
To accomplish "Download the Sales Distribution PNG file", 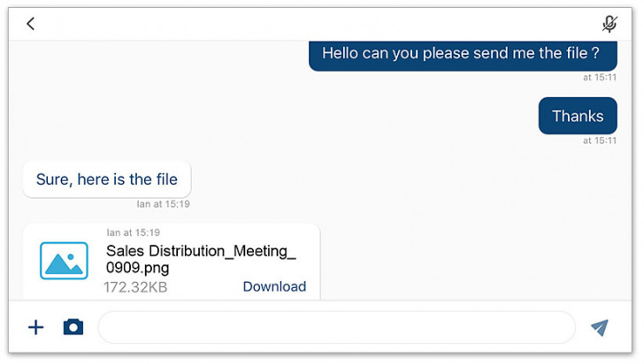I will (x=274, y=286).
